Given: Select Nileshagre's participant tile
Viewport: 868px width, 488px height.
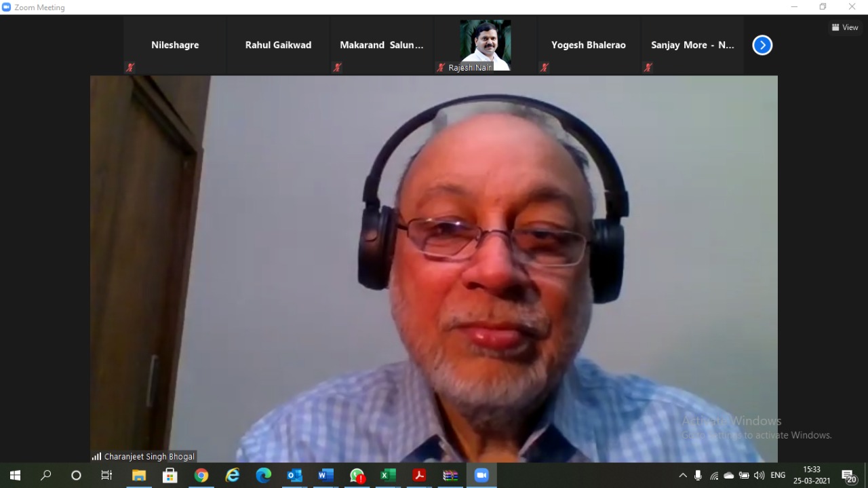Looking at the screenshot, I should click(x=175, y=45).
